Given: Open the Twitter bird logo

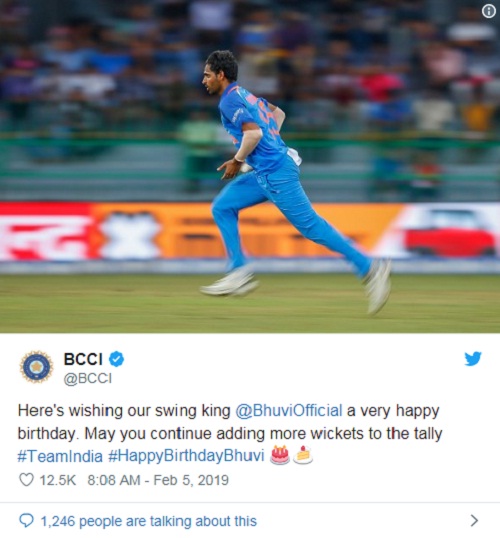Looking at the screenshot, I should click(473, 359).
